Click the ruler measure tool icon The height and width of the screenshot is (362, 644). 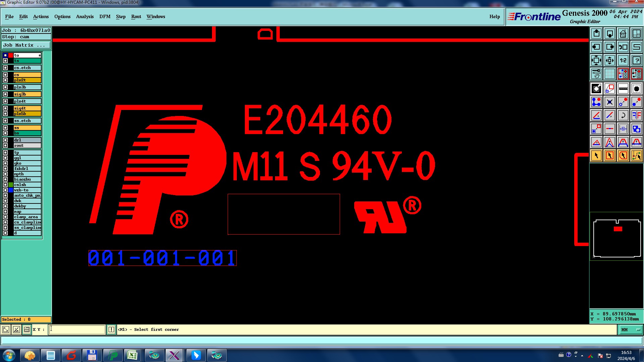(x=623, y=89)
